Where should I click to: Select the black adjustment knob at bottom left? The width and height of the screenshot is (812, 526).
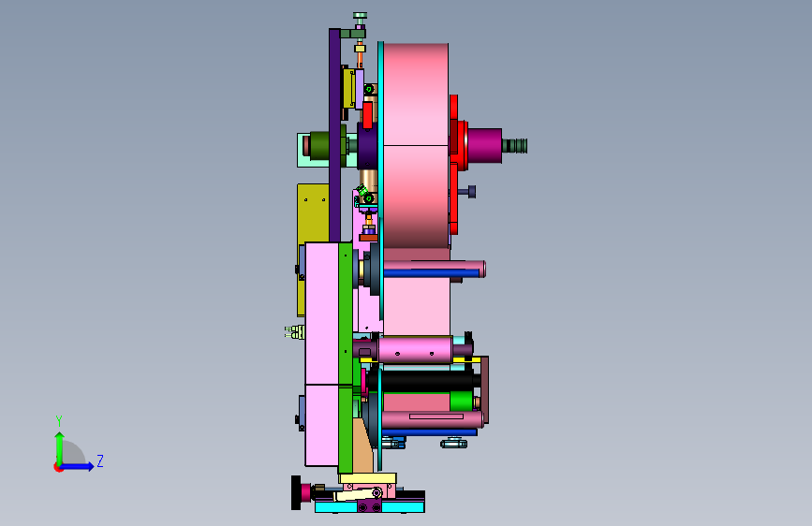point(296,492)
